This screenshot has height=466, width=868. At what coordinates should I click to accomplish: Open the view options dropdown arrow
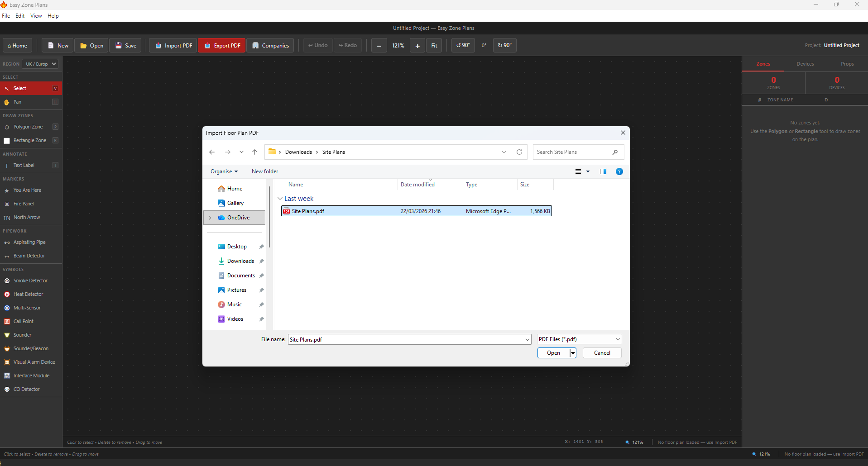588,171
